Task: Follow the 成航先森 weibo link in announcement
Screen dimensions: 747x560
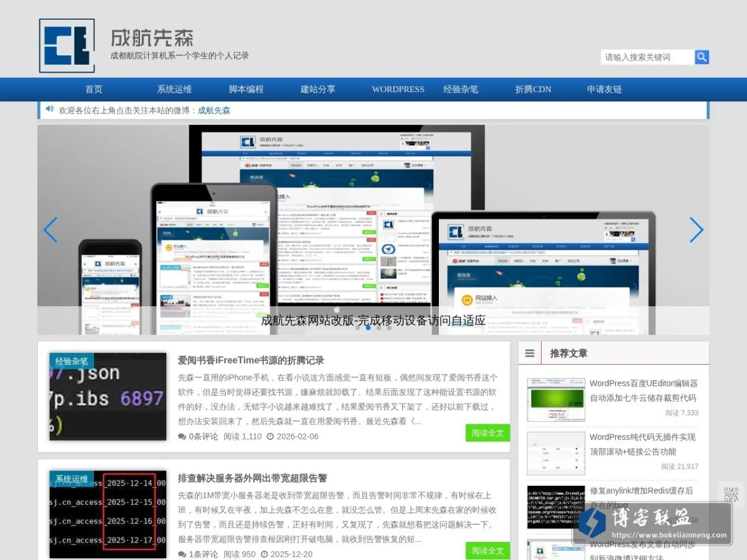Action: tap(214, 110)
